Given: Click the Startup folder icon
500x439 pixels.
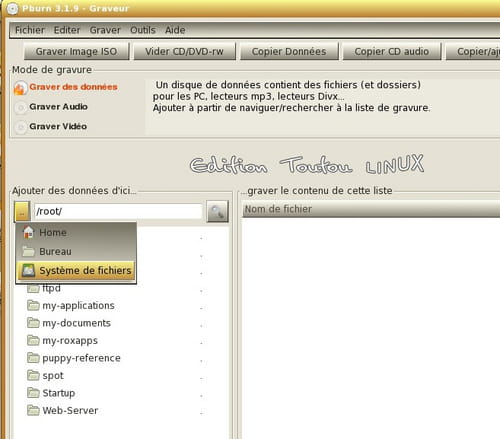Looking at the screenshot, I should pyautogui.click(x=33, y=393).
